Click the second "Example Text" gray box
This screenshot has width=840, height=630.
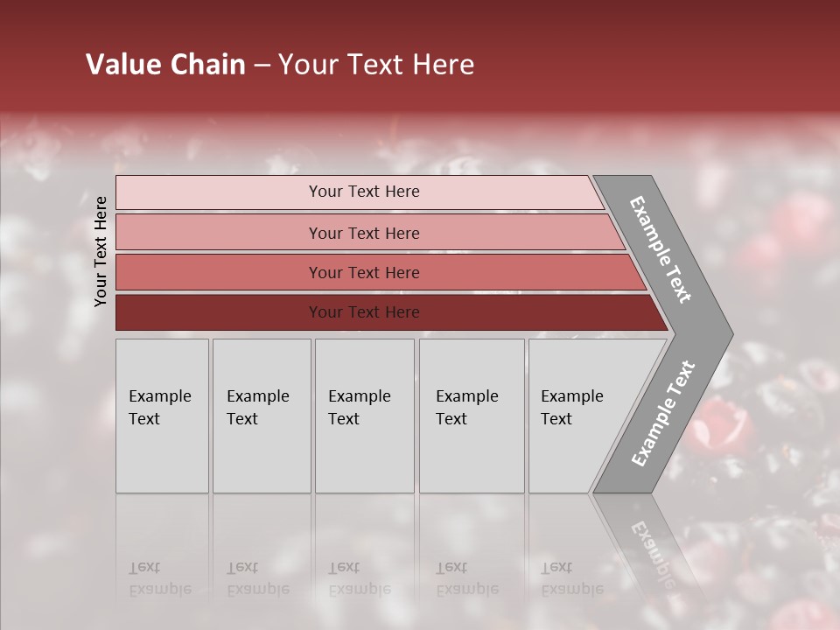(262, 416)
